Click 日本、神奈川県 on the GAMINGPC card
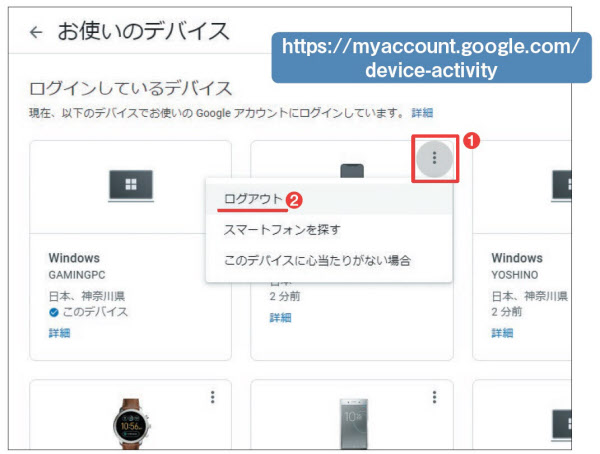Viewport: 600px width, 454px height. click(87, 296)
